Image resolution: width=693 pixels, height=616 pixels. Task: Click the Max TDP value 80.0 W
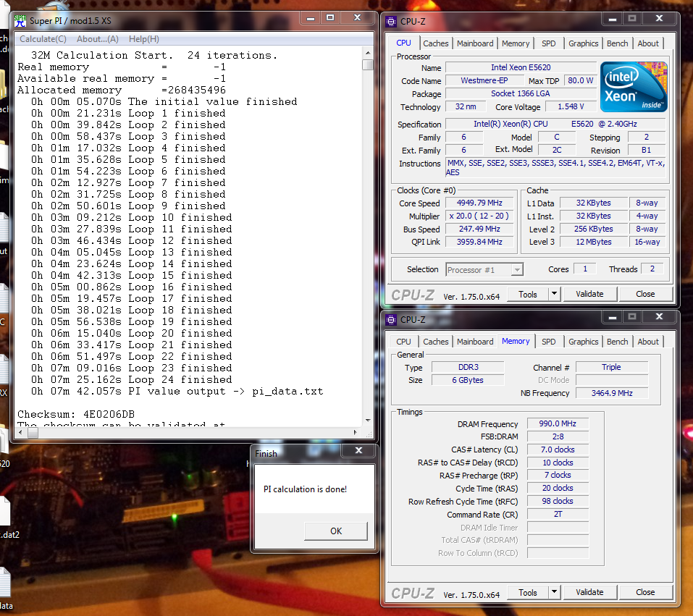coord(580,80)
